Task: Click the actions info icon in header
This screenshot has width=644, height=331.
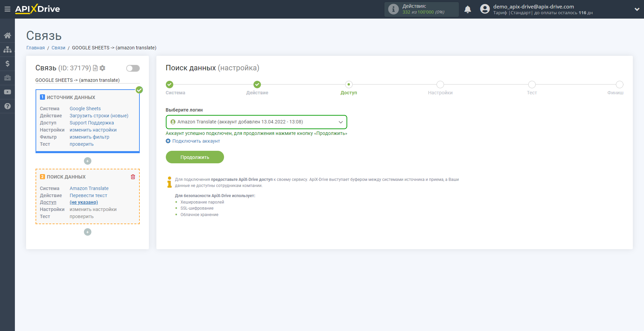Action: pyautogui.click(x=393, y=9)
